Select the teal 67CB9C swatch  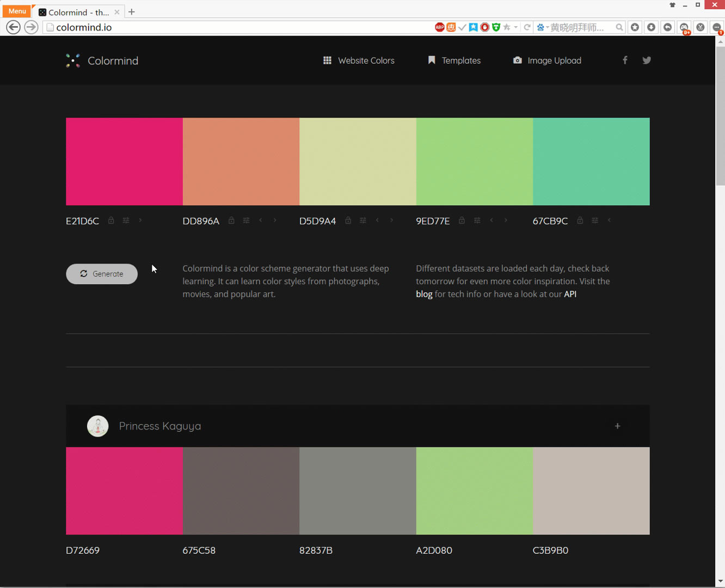click(591, 162)
